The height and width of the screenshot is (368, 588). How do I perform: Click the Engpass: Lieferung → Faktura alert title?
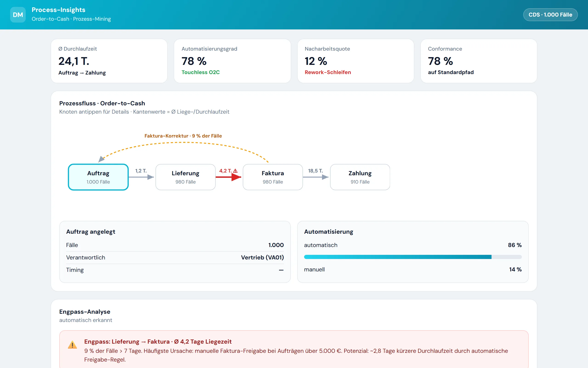pyautogui.click(x=158, y=342)
